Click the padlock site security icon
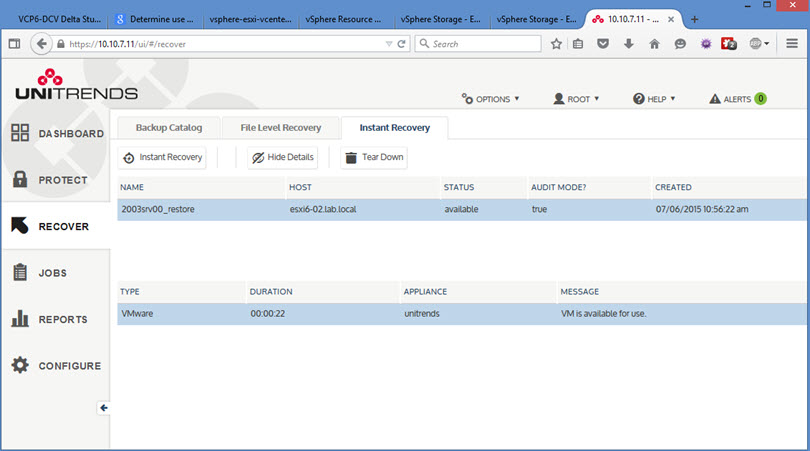 click(x=60, y=44)
